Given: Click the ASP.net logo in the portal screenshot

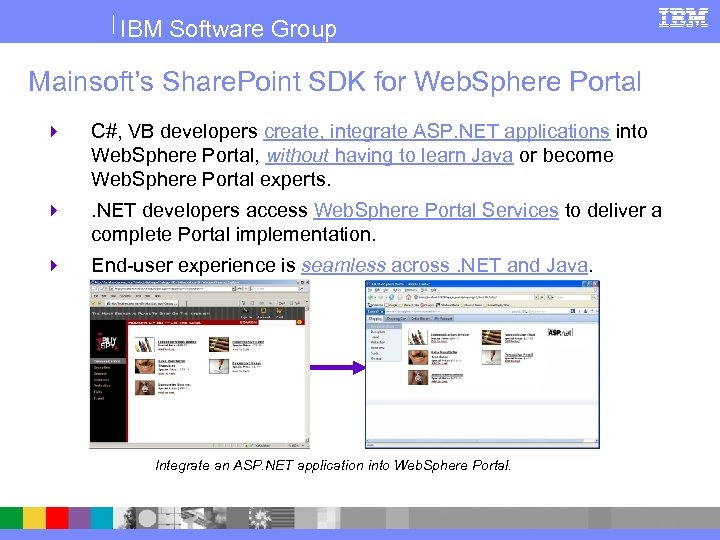Looking at the screenshot, I should tap(560, 332).
